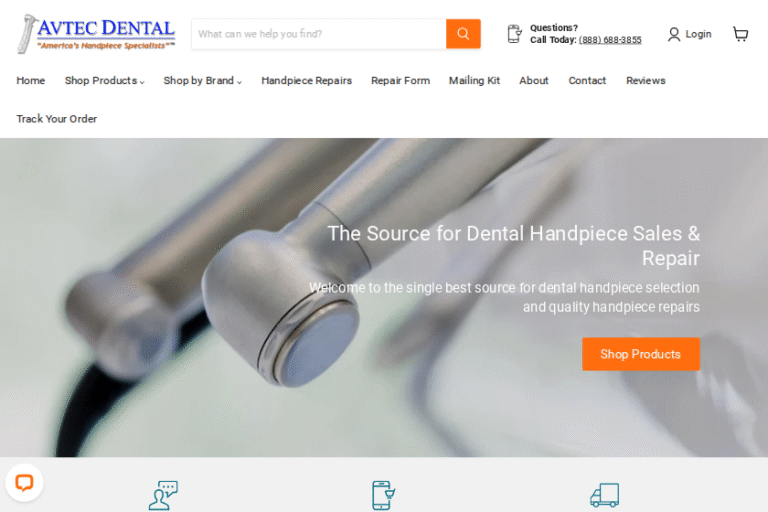Open the orange chat bubble widget
The image size is (768, 512).
click(24, 483)
